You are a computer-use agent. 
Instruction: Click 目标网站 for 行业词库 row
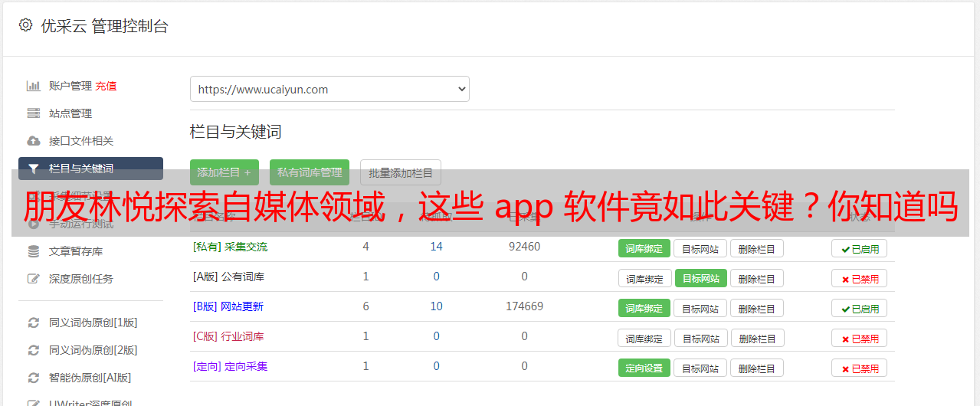[701, 338]
